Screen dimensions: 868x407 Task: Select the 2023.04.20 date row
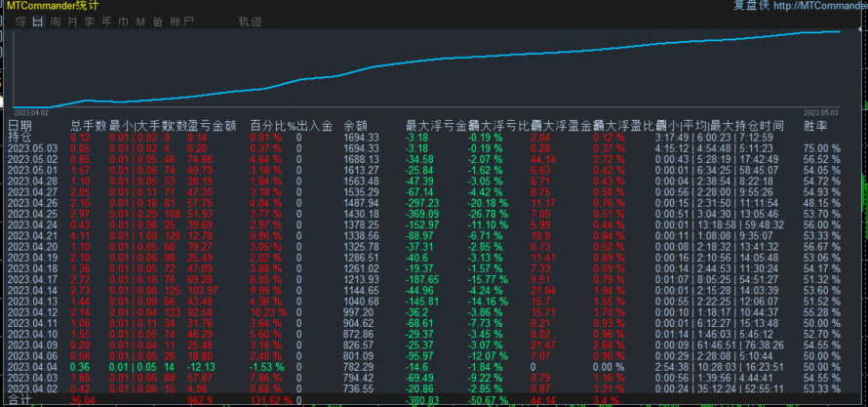425,246
